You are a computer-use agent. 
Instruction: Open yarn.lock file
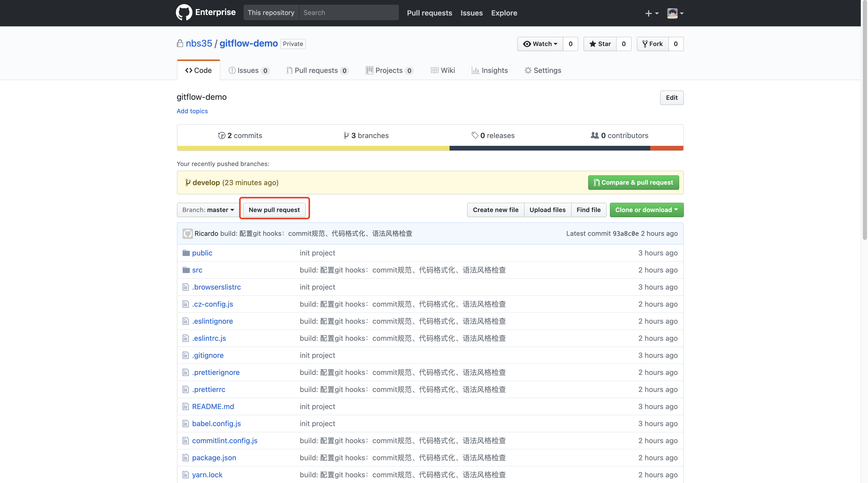[207, 475]
